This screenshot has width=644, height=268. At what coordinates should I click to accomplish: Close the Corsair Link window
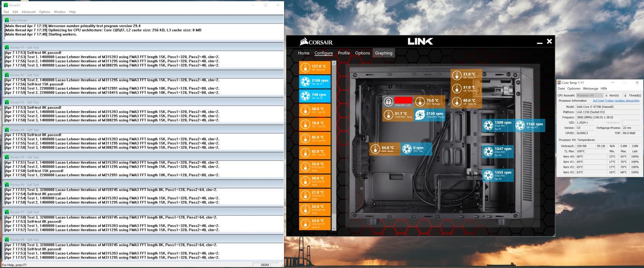(x=549, y=41)
